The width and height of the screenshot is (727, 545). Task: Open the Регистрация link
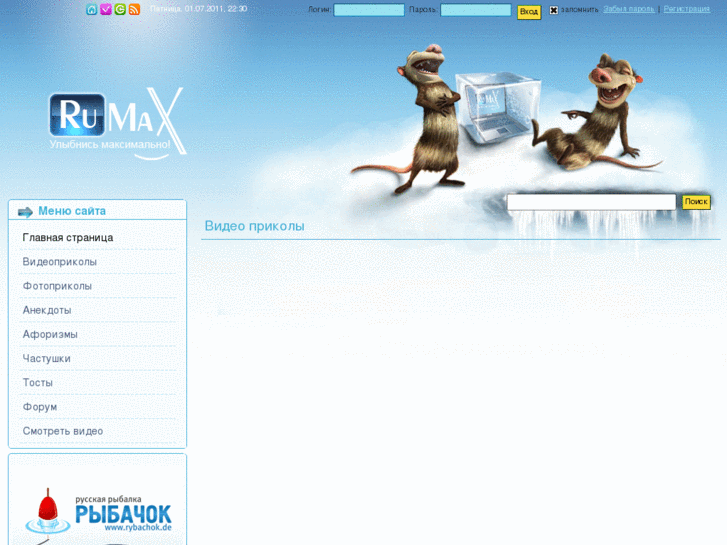click(687, 9)
